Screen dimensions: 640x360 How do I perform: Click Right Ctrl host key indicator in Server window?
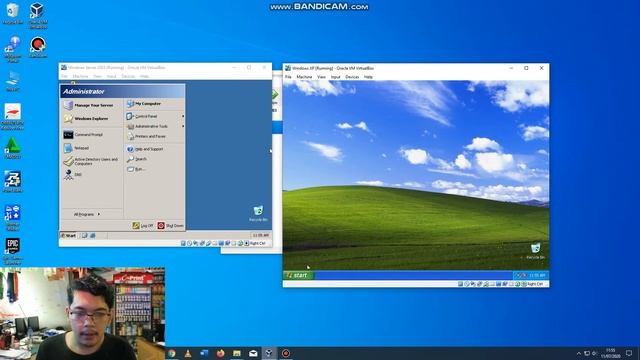click(x=257, y=243)
